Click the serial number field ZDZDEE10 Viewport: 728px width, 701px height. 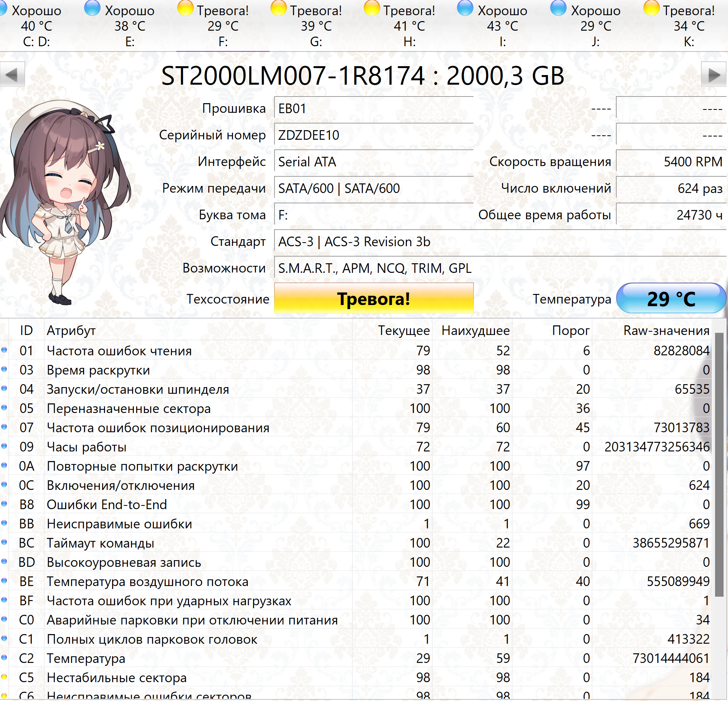[x=374, y=135]
